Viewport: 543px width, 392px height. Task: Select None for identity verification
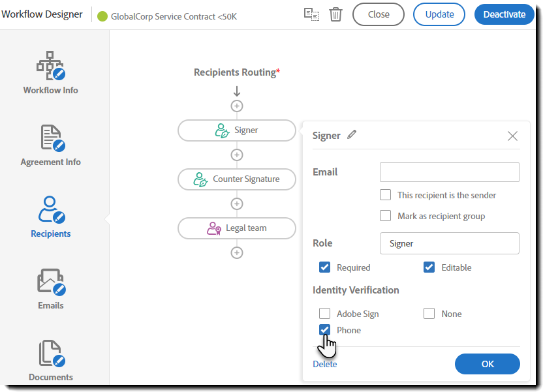pos(429,314)
